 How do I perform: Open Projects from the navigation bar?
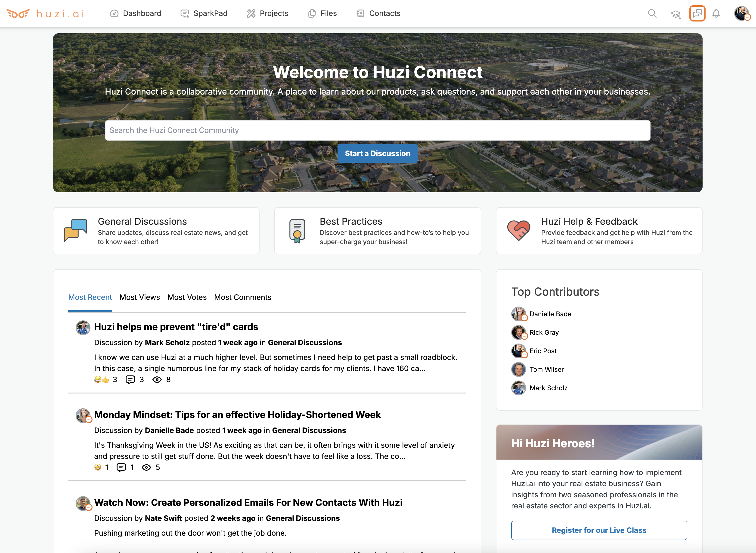[274, 13]
